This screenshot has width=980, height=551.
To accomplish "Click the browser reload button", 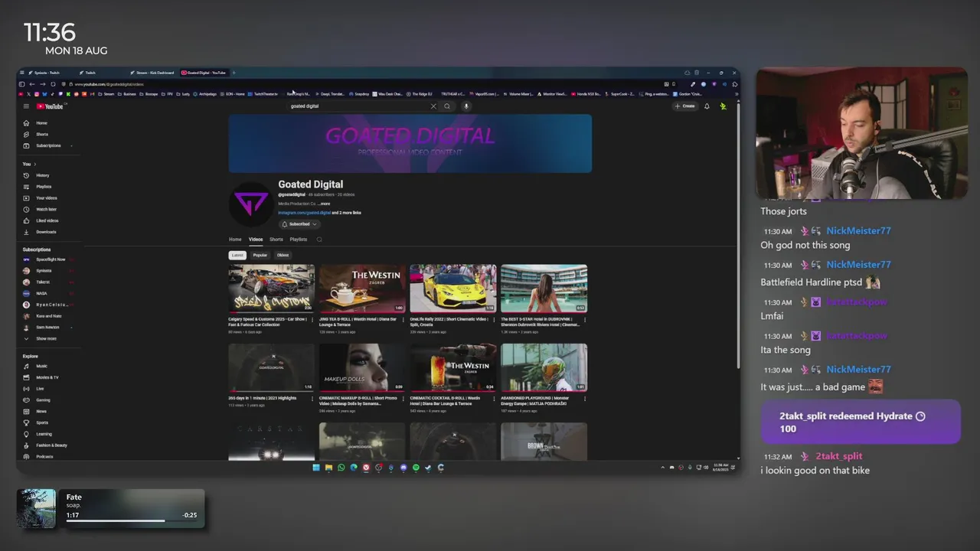I will (x=52, y=84).
